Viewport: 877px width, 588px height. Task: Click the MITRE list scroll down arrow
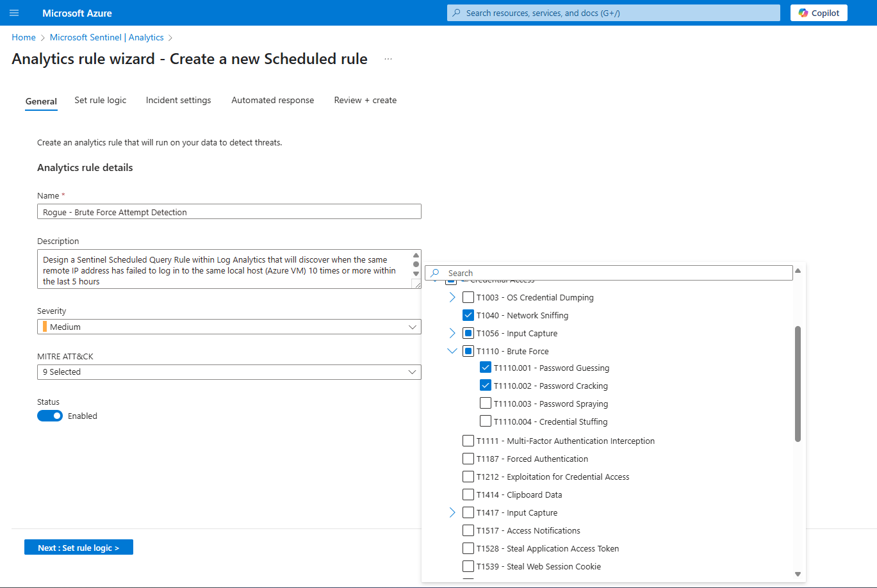coord(798,575)
